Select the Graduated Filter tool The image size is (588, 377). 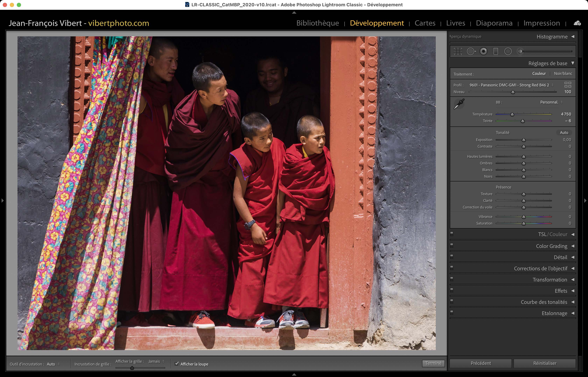[x=496, y=51]
